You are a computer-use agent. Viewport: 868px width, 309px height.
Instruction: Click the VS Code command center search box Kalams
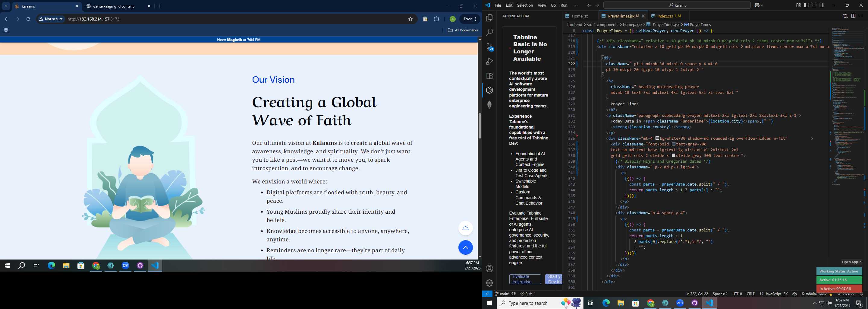click(x=677, y=5)
